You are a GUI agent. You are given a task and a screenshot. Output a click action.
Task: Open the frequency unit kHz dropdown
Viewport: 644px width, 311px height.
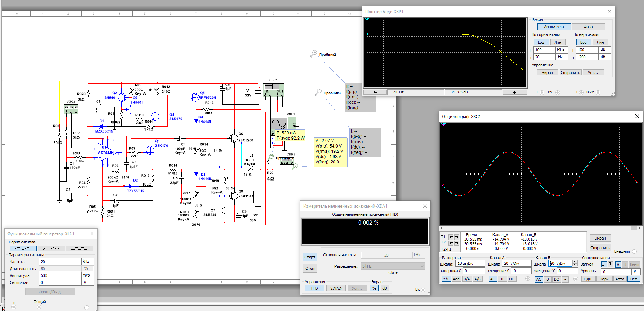tap(87, 262)
